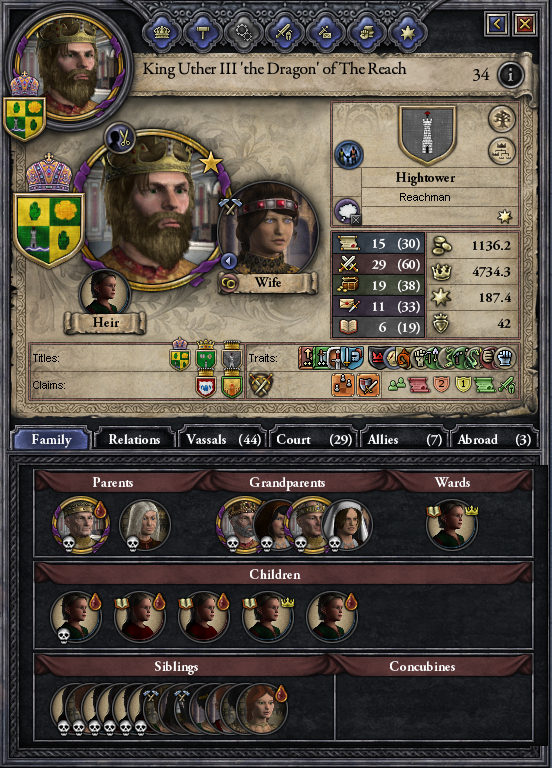Viewport: 552px width, 768px height.
Task: Open the hammer laws icon
Action: pyautogui.click(x=203, y=32)
